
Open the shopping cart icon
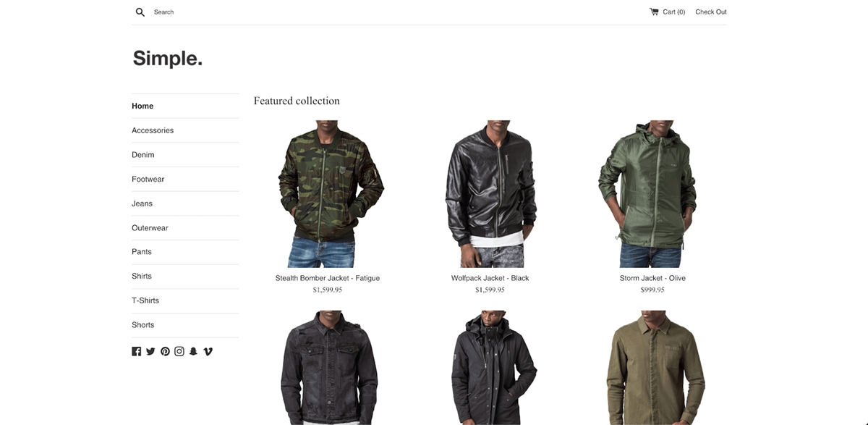pyautogui.click(x=654, y=12)
